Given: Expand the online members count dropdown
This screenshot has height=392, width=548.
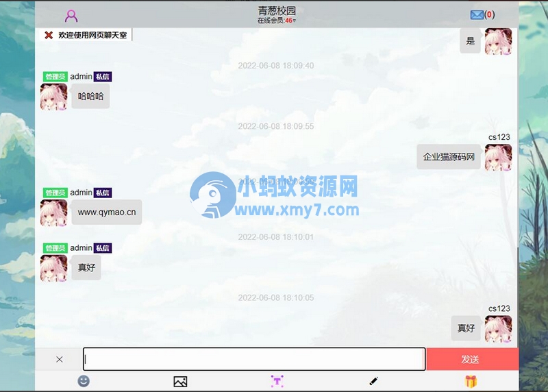Looking at the screenshot, I should (x=277, y=21).
